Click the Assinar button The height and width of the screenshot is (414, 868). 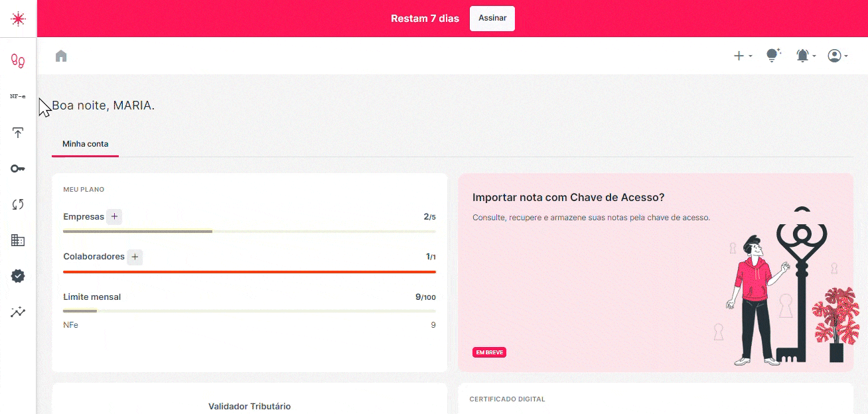click(x=492, y=19)
